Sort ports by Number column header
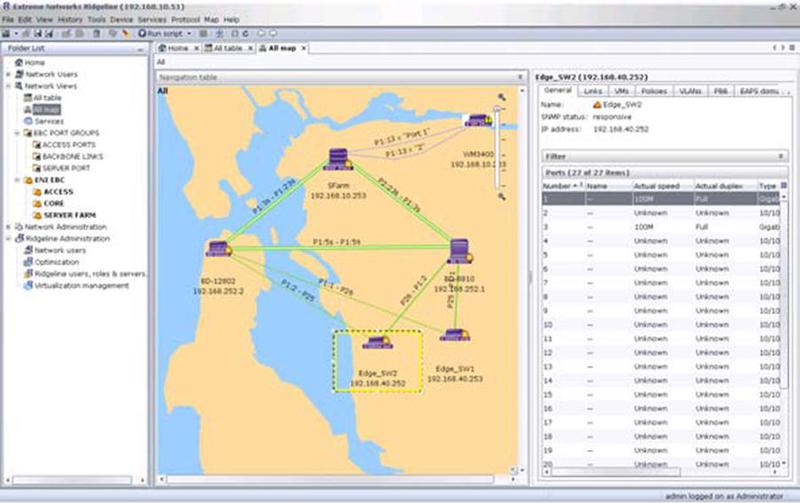Viewport: 800px width, 503px height. pos(563,186)
